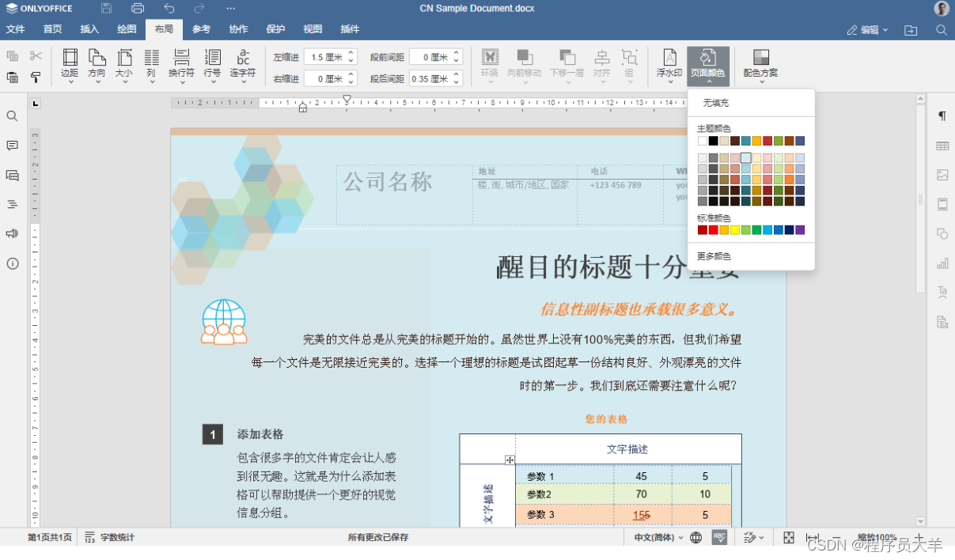The width and height of the screenshot is (955, 560).
Task: Open text art settings in right sidebar
Action: (942, 293)
